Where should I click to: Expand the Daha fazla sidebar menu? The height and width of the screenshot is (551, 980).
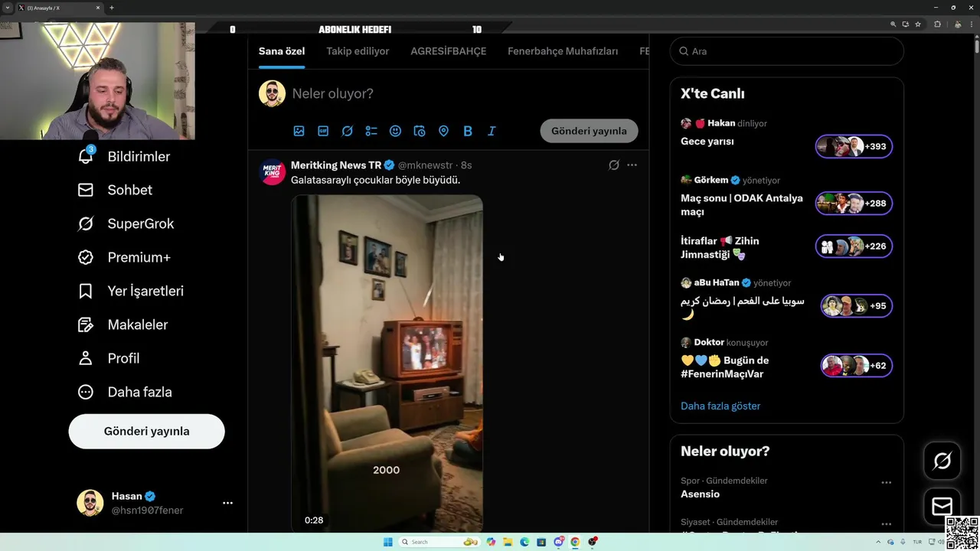(x=125, y=392)
